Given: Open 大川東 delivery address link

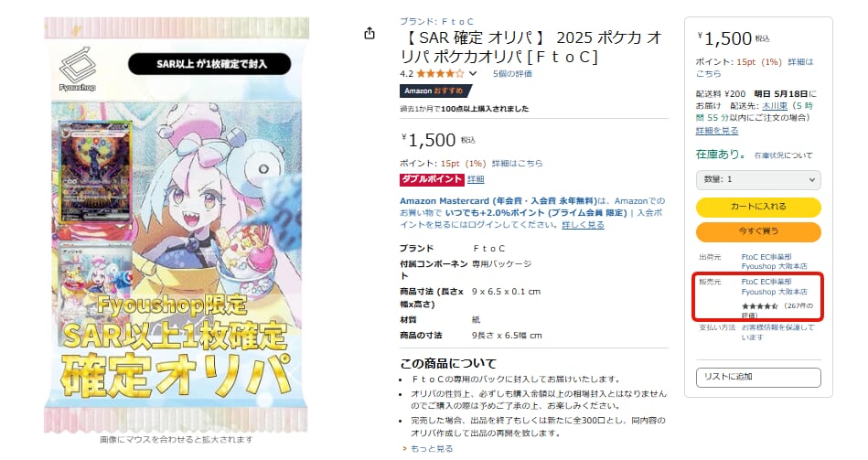Looking at the screenshot, I should click(x=775, y=106).
